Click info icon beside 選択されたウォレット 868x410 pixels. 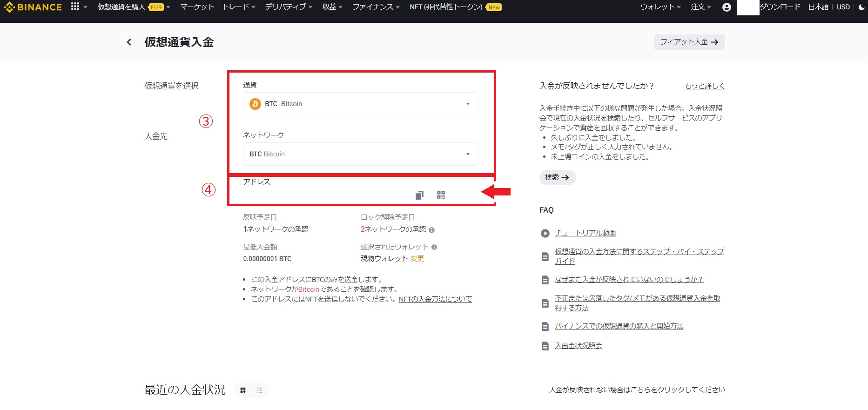(434, 247)
